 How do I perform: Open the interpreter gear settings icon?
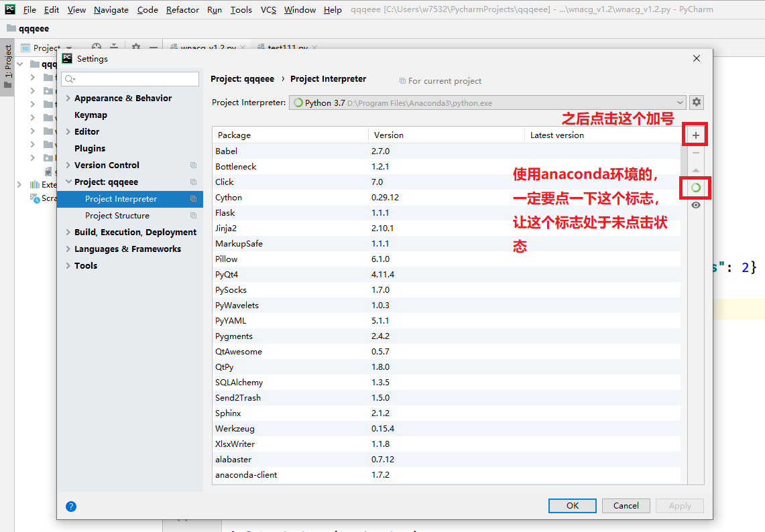pos(697,103)
